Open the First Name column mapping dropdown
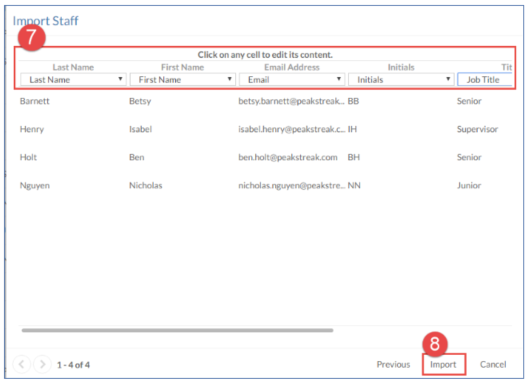 (x=183, y=80)
